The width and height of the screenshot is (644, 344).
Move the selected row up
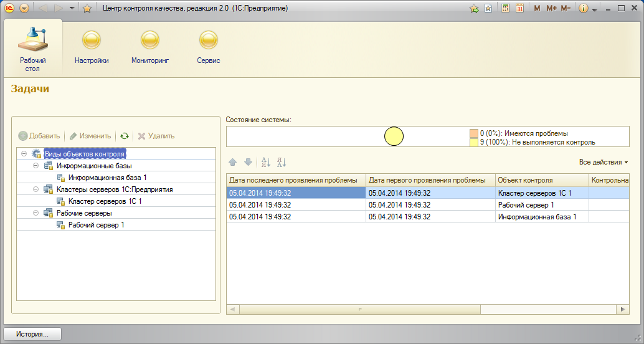click(233, 162)
